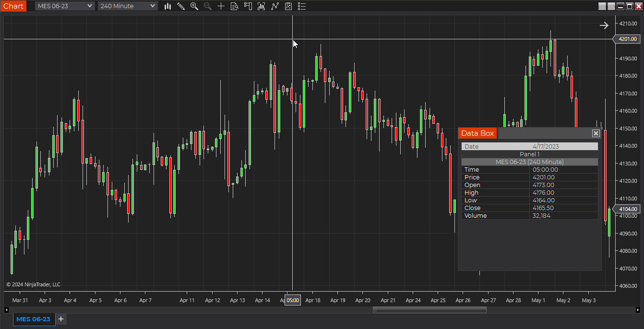This screenshot has width=644, height=329.
Task: Click the scrollbar right arrow
Action: pos(638,310)
